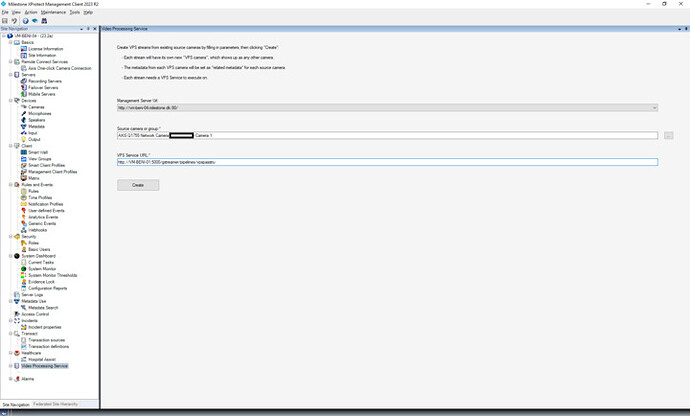
Task: Collapse the Rules and Events node
Action: coord(10,184)
